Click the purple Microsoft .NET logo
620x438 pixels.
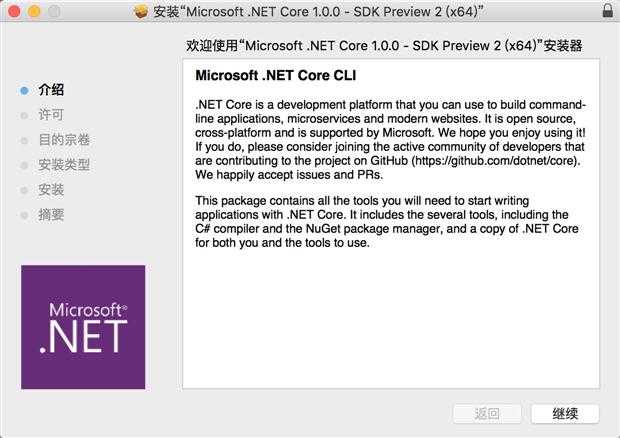pos(83,327)
